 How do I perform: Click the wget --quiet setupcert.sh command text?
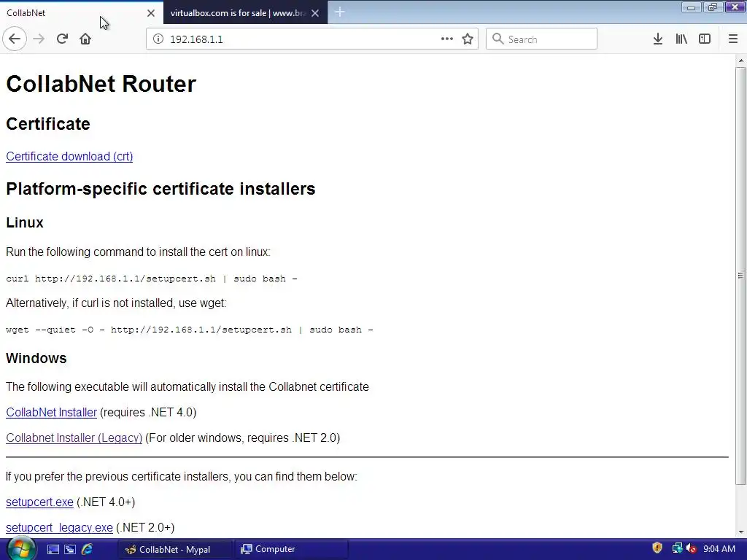[190, 330]
